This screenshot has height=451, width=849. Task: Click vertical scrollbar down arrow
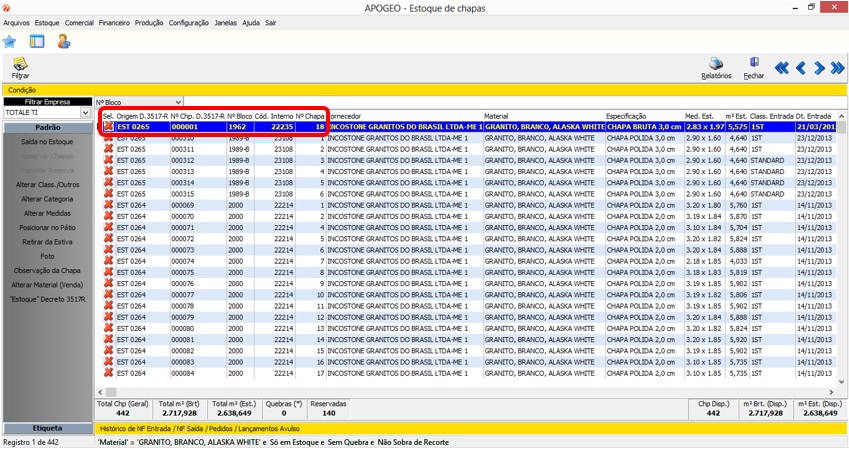(x=841, y=382)
